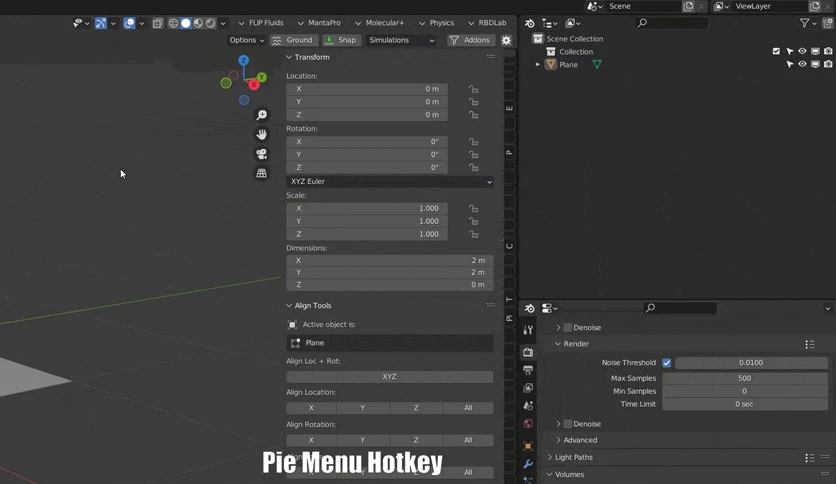Click the Addons filter button

coord(470,40)
